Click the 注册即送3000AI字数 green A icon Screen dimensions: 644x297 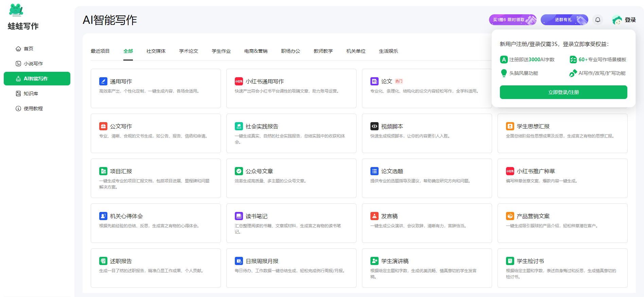(x=504, y=60)
